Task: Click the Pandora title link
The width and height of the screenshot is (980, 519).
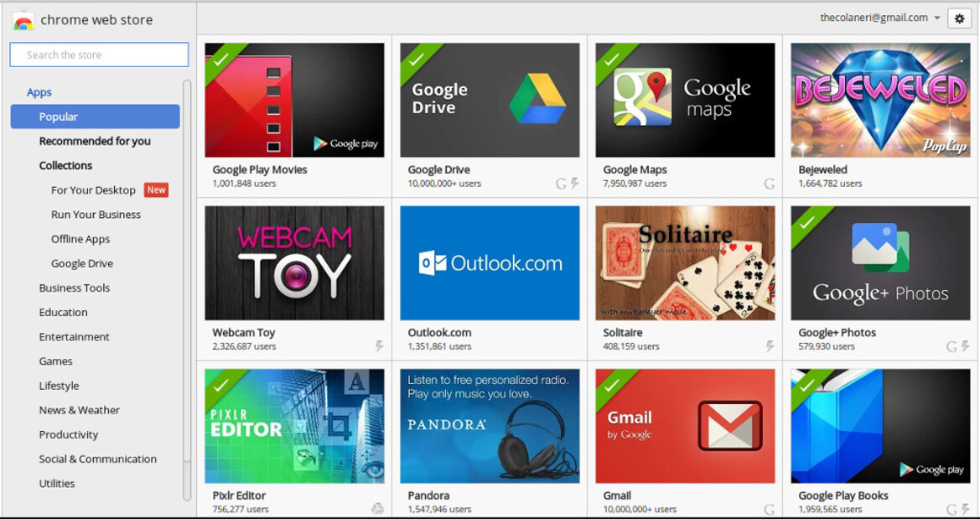Action: (x=428, y=496)
